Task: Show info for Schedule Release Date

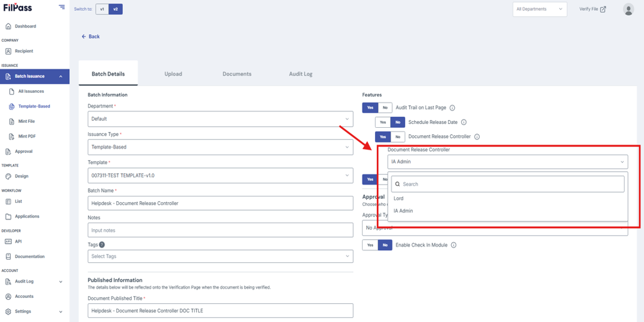Action: click(464, 122)
